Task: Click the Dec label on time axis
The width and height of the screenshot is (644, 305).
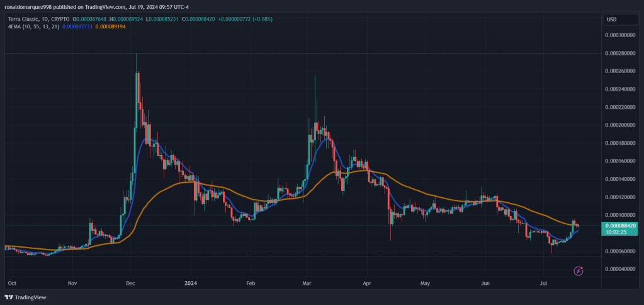Action: (130, 283)
